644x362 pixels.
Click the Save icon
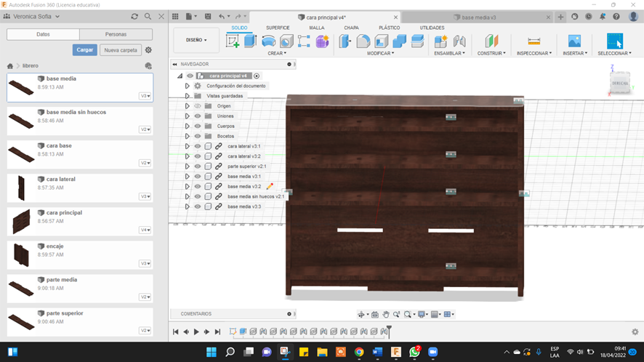point(208,17)
